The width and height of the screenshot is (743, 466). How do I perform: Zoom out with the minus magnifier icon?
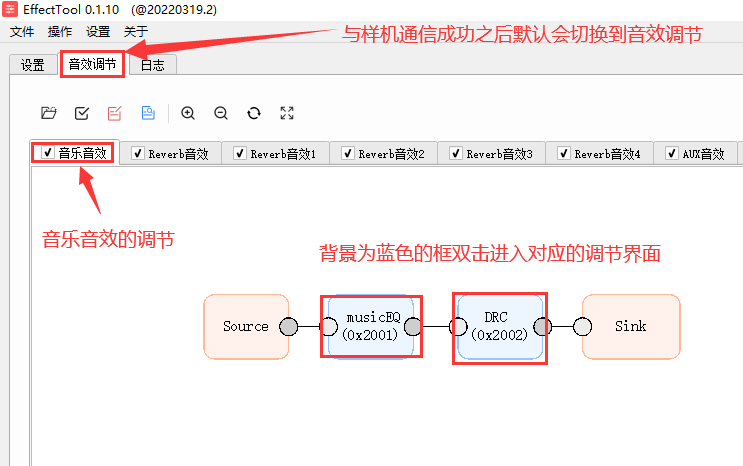point(221,113)
